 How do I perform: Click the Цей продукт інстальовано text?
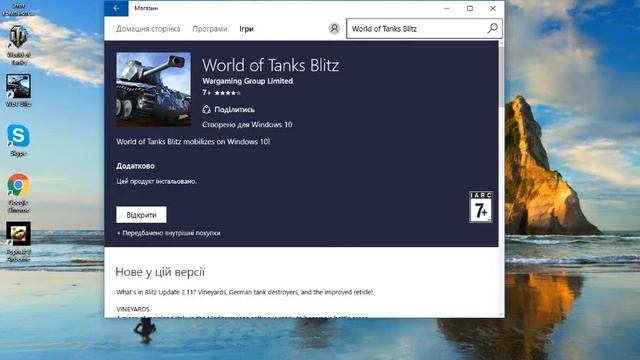156,181
